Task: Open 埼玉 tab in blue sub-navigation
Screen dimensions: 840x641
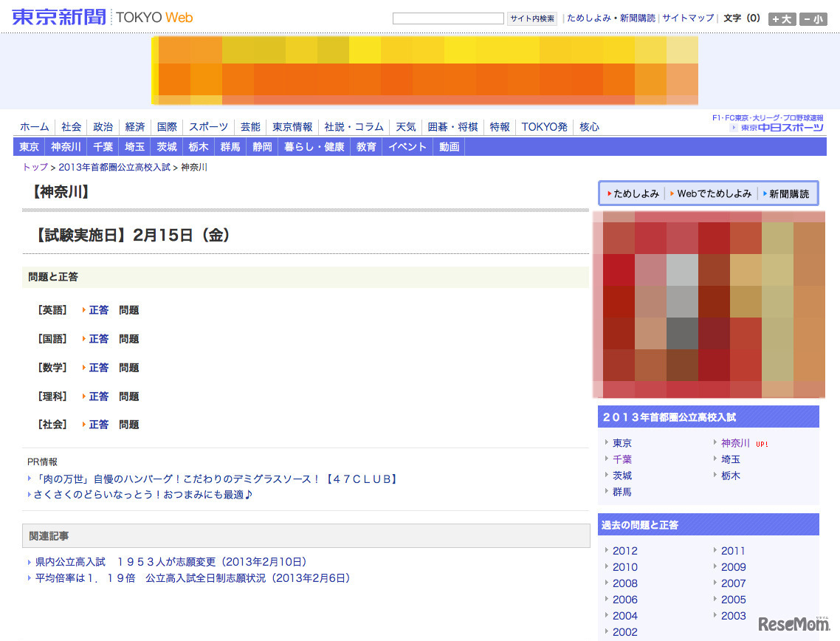Action: point(135,147)
